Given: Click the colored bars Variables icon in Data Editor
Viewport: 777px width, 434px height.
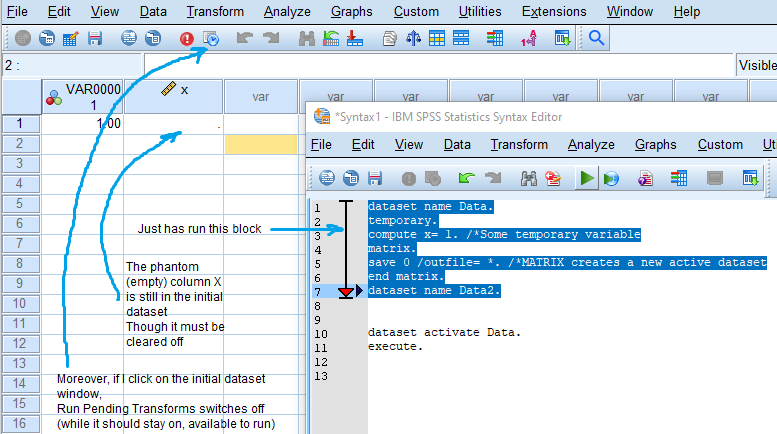Looking at the screenshot, I should [x=495, y=38].
